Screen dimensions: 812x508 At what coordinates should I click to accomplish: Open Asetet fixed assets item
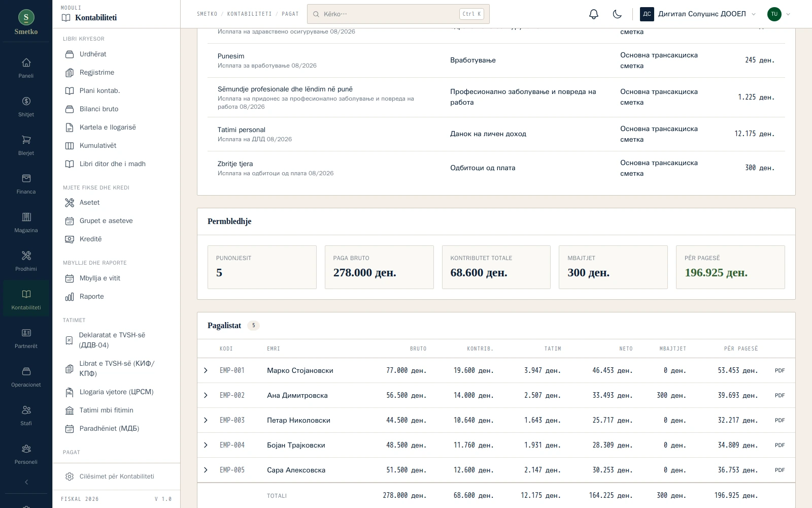point(116,203)
